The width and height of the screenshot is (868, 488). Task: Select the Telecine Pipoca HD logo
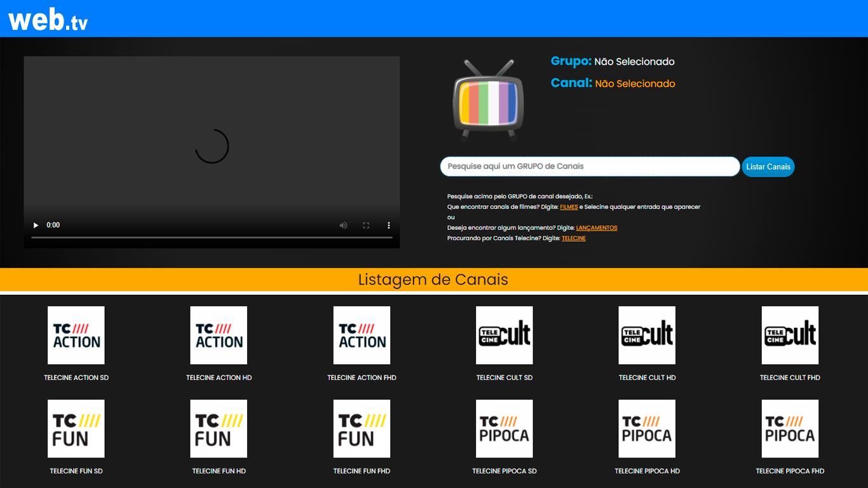click(x=647, y=429)
